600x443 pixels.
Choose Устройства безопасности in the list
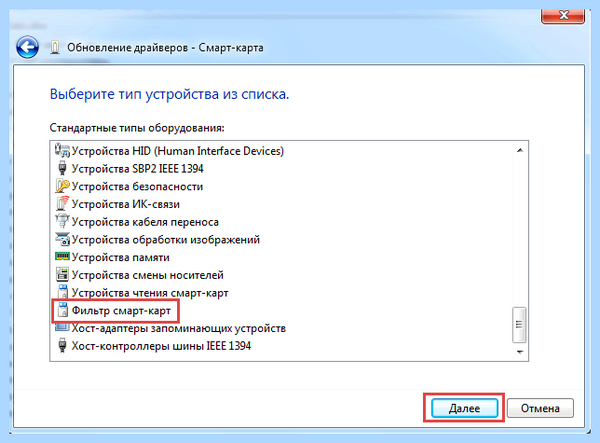[x=137, y=186]
